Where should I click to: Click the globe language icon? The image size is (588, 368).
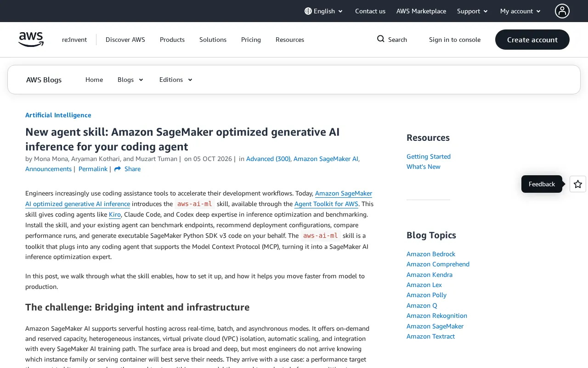tap(308, 11)
